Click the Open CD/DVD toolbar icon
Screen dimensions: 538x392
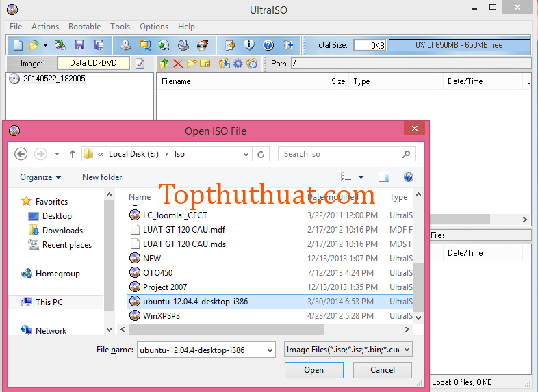[60, 45]
